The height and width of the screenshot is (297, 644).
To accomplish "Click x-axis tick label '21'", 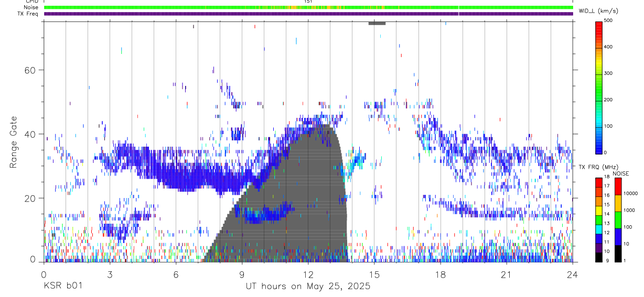I will [506, 274].
